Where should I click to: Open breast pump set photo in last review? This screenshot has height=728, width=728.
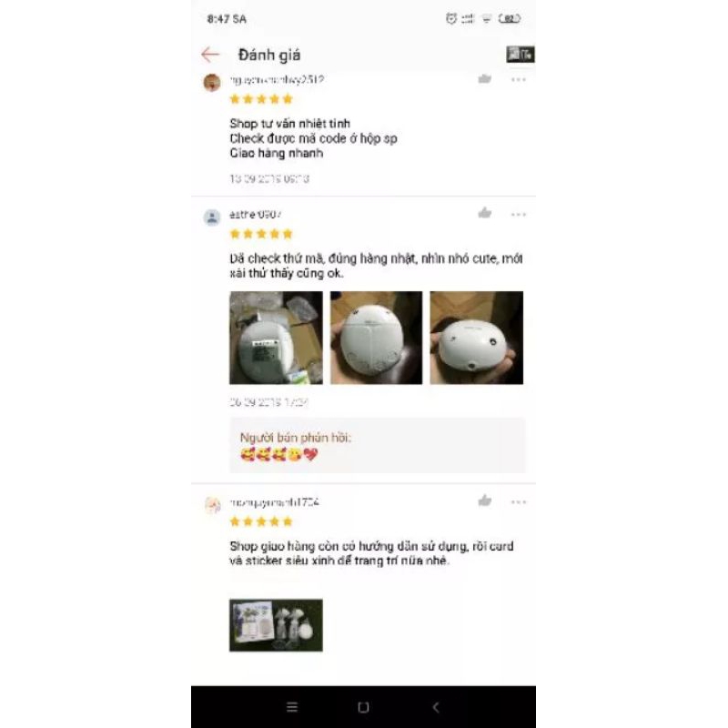[x=277, y=625]
